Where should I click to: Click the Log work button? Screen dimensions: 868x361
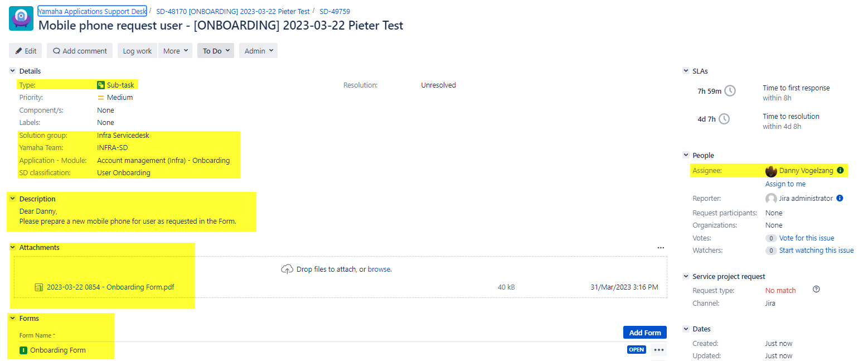[137, 51]
